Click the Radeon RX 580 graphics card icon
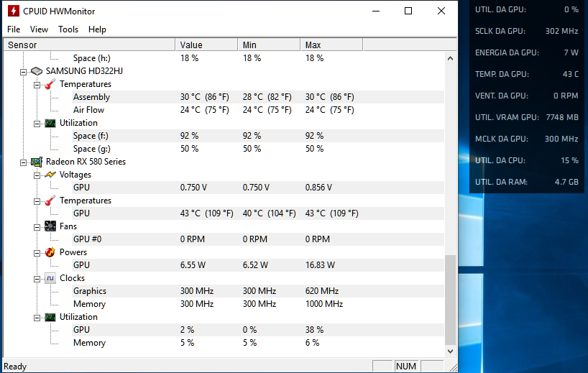 (x=37, y=162)
